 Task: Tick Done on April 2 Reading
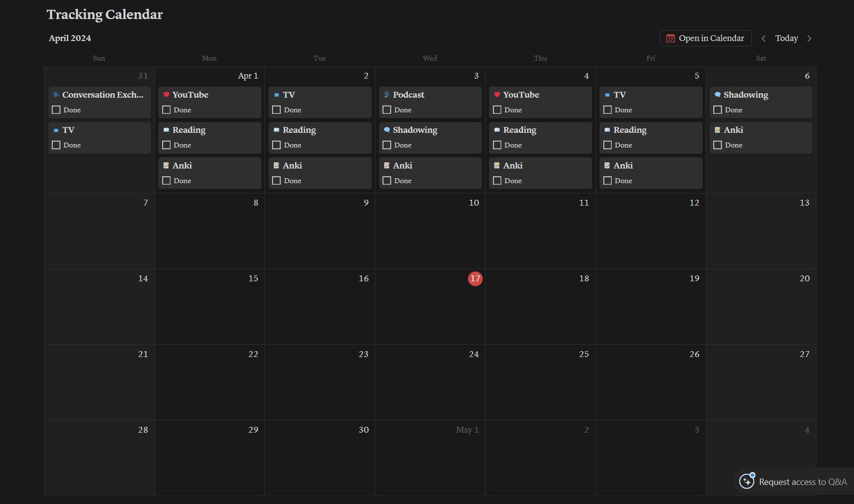[x=277, y=145]
